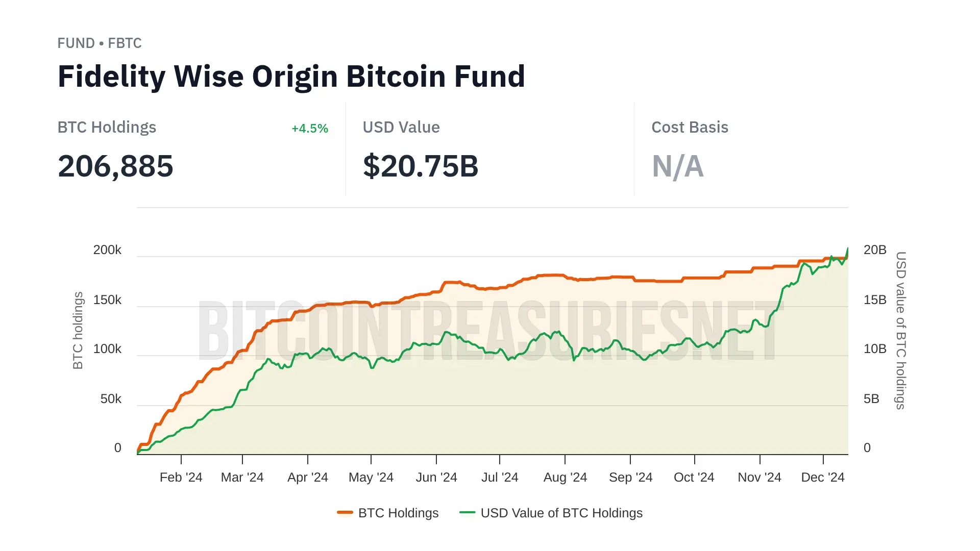
Task: Click the 200k left axis tick label
Action: 107,250
